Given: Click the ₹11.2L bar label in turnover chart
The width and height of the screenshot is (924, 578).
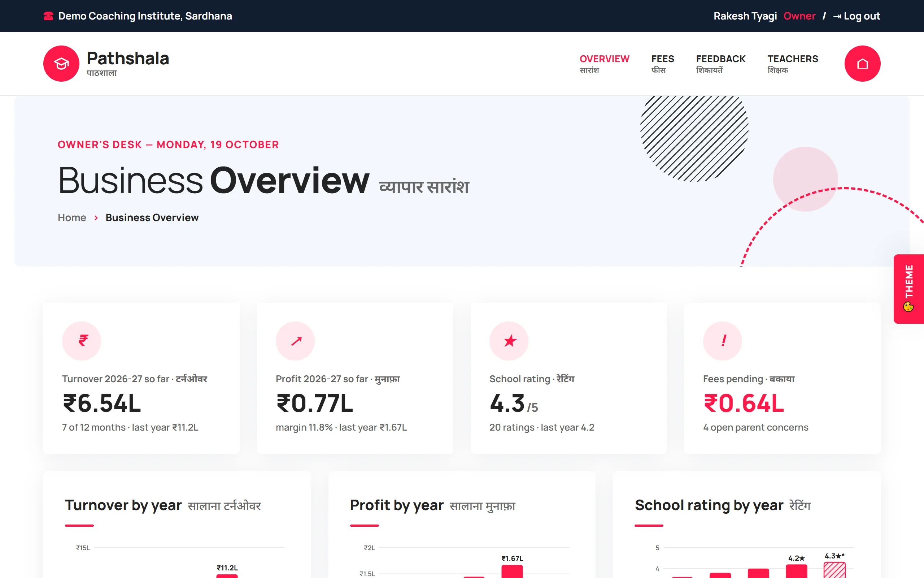Looking at the screenshot, I should [227, 568].
